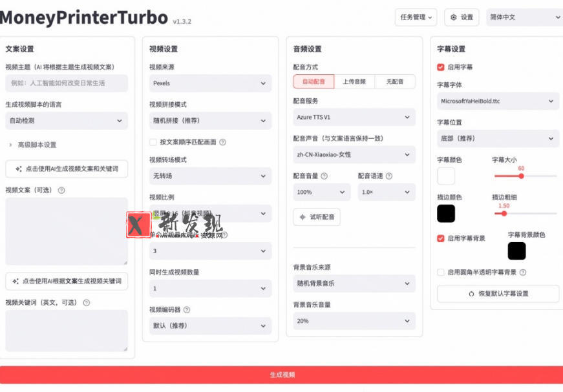Click 试听配音 button
Image resolution: width=563 pixels, height=392 pixels.
(317, 217)
